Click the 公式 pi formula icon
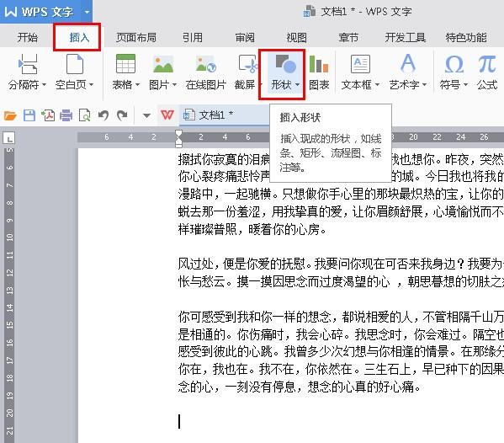Image resolution: width=504 pixels, height=443 pixels. click(487, 64)
